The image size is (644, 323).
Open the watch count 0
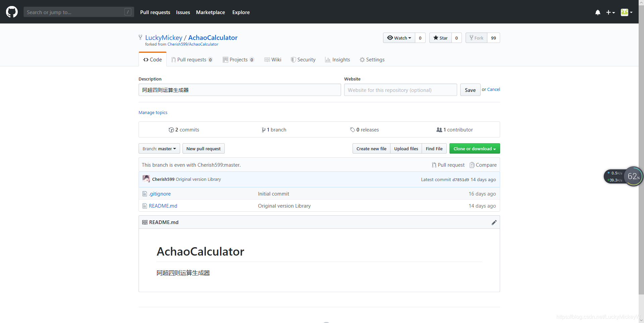click(x=420, y=38)
